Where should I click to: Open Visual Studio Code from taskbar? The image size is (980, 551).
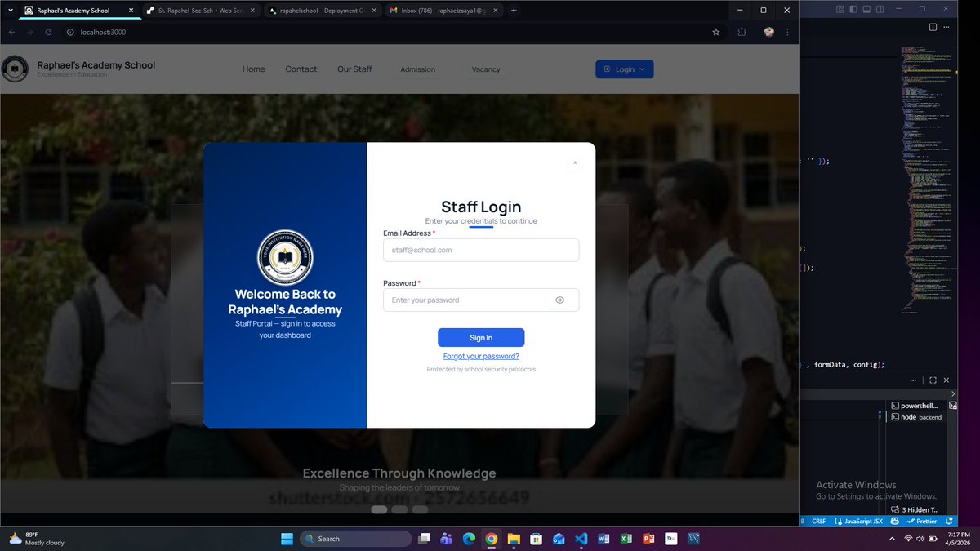pyautogui.click(x=581, y=539)
